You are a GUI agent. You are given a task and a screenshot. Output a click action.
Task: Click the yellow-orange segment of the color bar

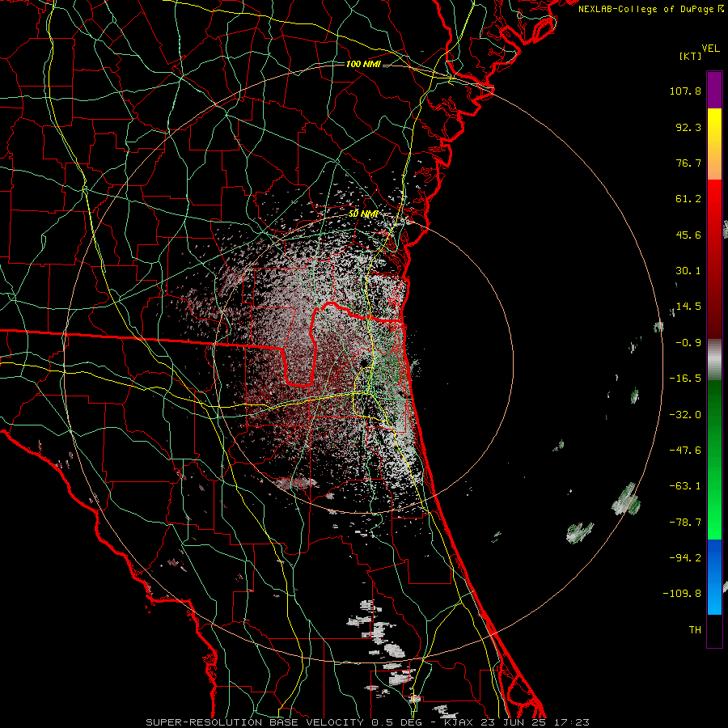click(x=714, y=144)
